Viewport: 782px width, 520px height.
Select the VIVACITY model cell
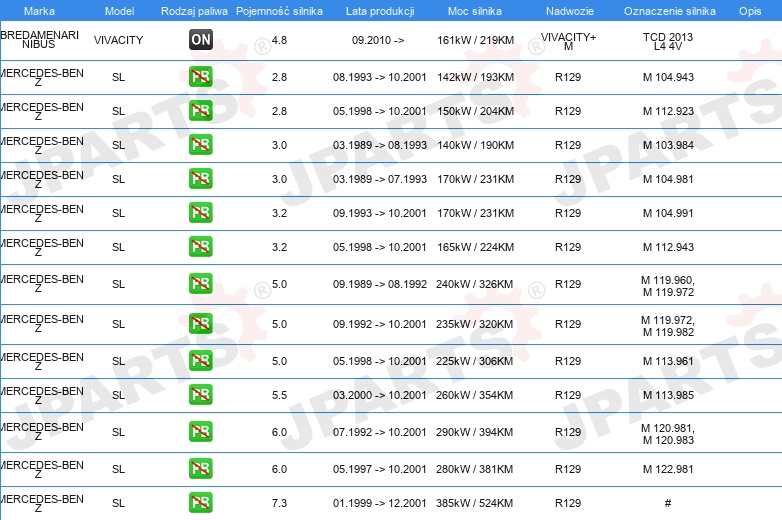(119, 40)
